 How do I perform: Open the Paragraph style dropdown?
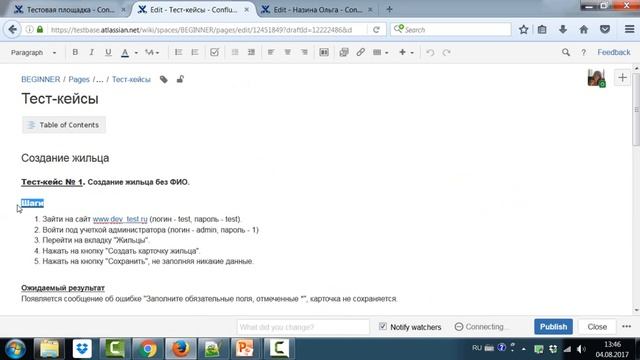(x=33, y=52)
